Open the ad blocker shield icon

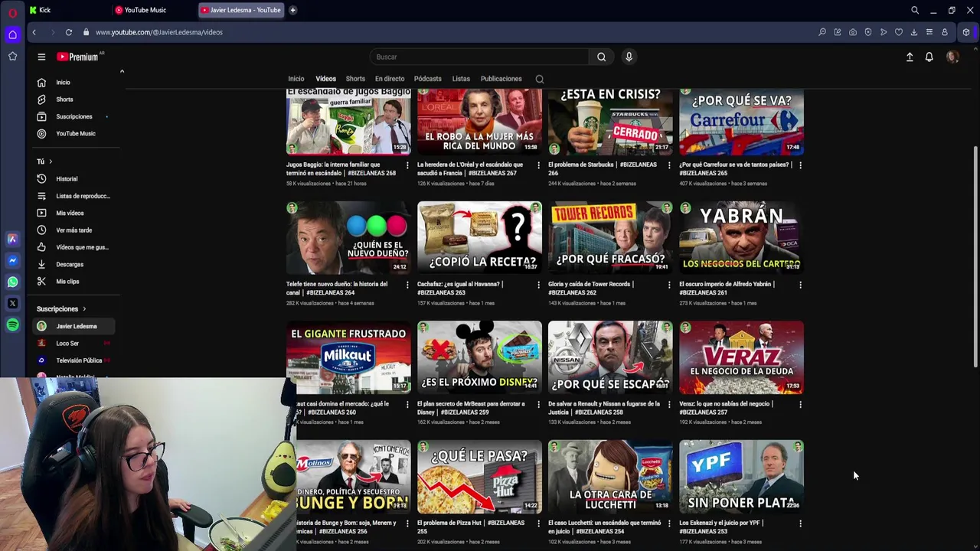(868, 32)
